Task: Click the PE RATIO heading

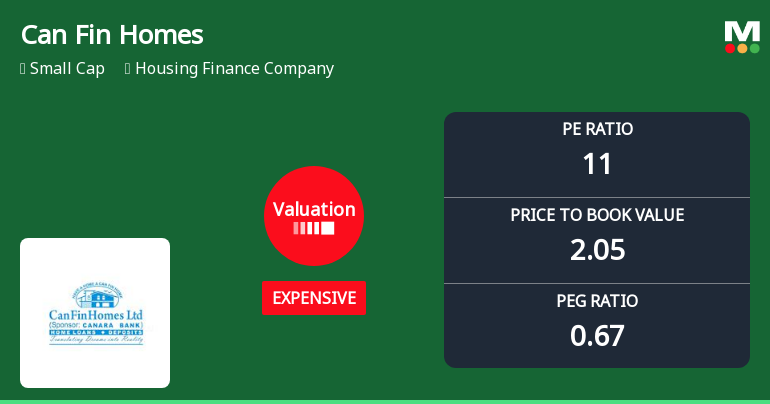Action: point(597,129)
